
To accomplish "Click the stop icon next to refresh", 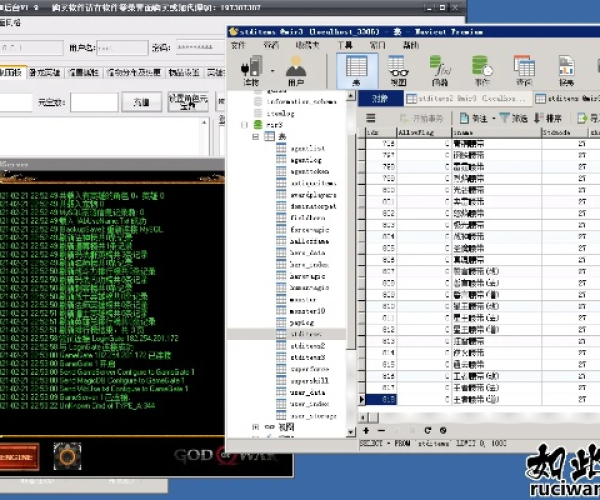I will coord(443,431).
